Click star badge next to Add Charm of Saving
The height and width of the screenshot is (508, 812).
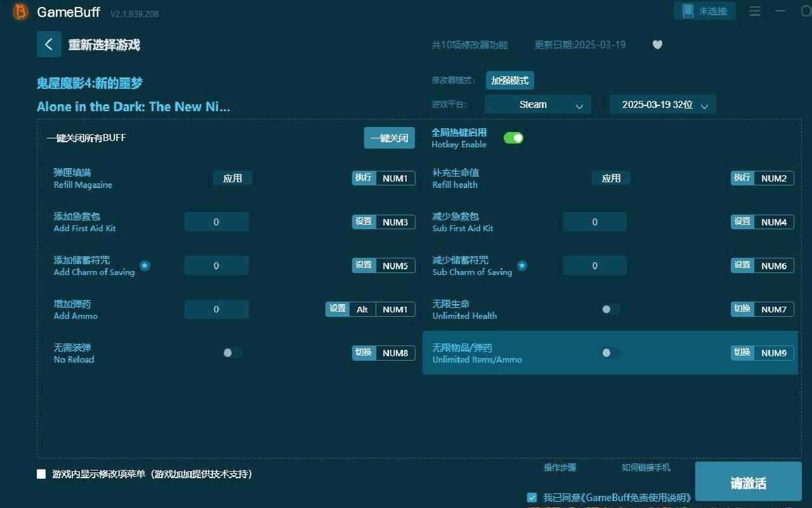pyautogui.click(x=145, y=265)
